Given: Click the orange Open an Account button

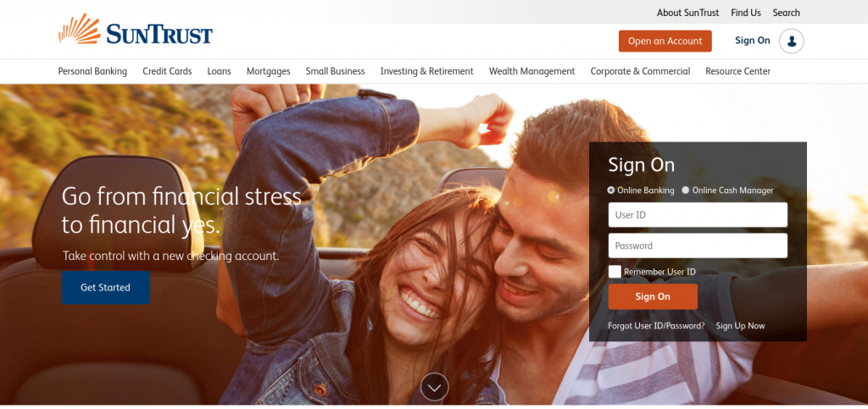Looking at the screenshot, I should pyautogui.click(x=665, y=41).
